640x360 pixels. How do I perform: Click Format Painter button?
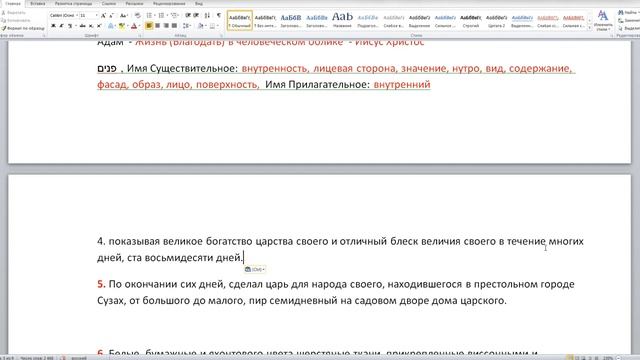22,28
